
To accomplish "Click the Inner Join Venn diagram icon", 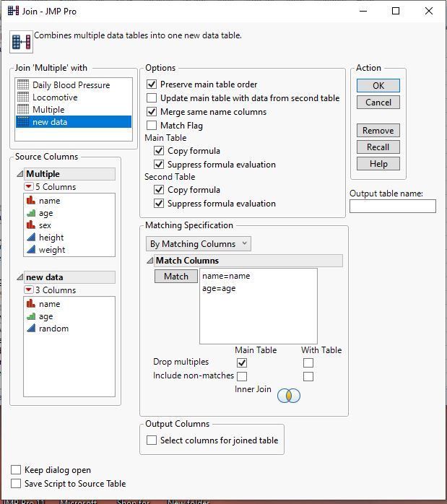I will pos(289,396).
